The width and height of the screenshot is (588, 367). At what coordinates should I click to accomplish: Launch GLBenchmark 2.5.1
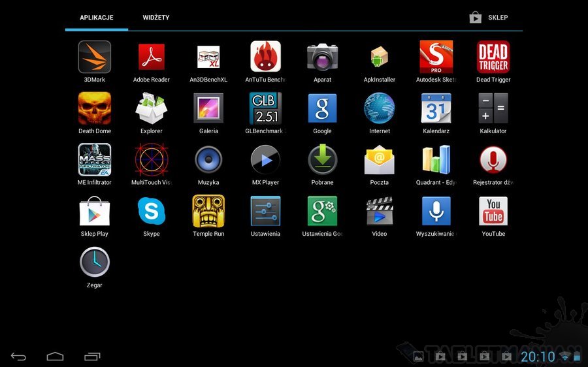click(265, 108)
